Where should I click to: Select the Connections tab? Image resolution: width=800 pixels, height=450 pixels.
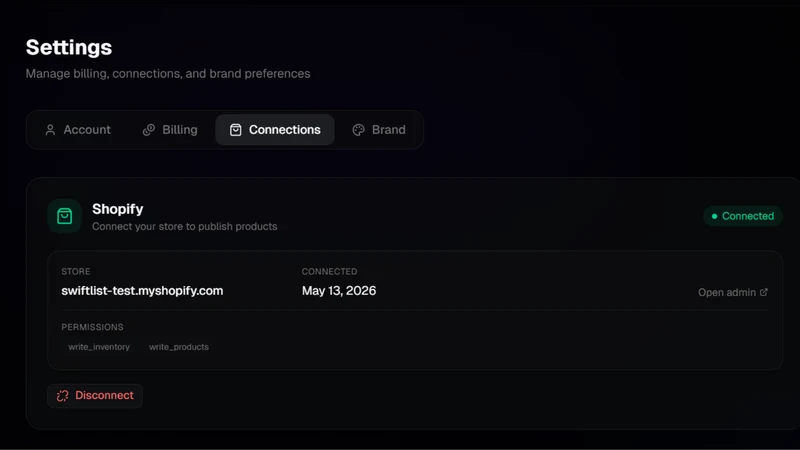[275, 130]
